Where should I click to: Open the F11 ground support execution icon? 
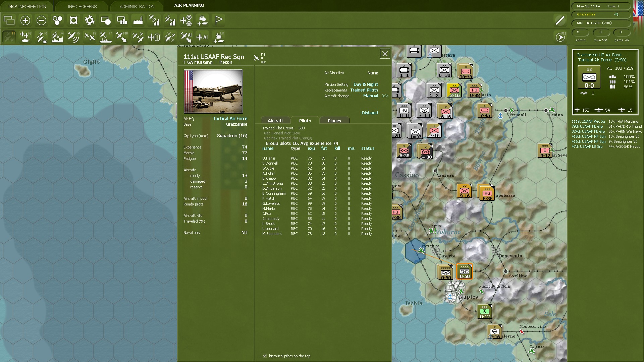point(219,37)
